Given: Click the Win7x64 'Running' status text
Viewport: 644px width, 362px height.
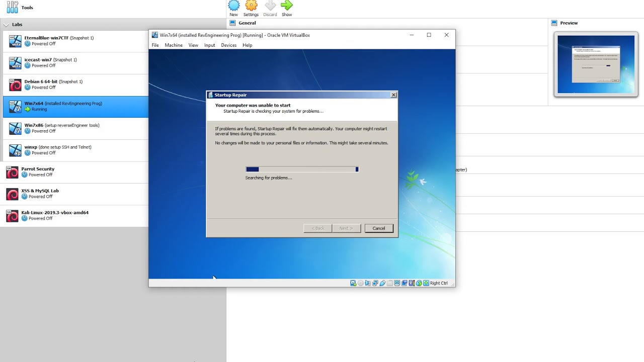Looking at the screenshot, I should [39, 109].
